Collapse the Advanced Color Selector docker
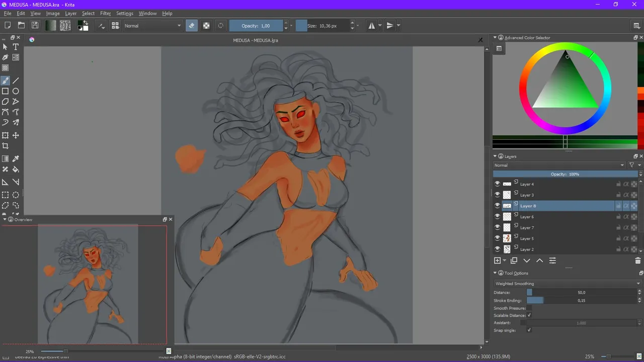The image size is (644, 362). tap(495, 38)
